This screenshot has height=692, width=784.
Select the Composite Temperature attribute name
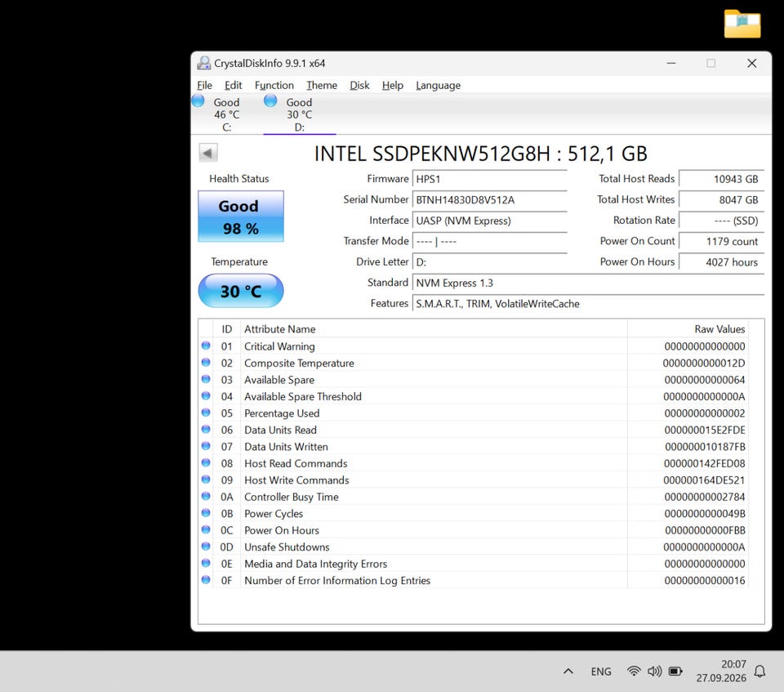coord(299,364)
